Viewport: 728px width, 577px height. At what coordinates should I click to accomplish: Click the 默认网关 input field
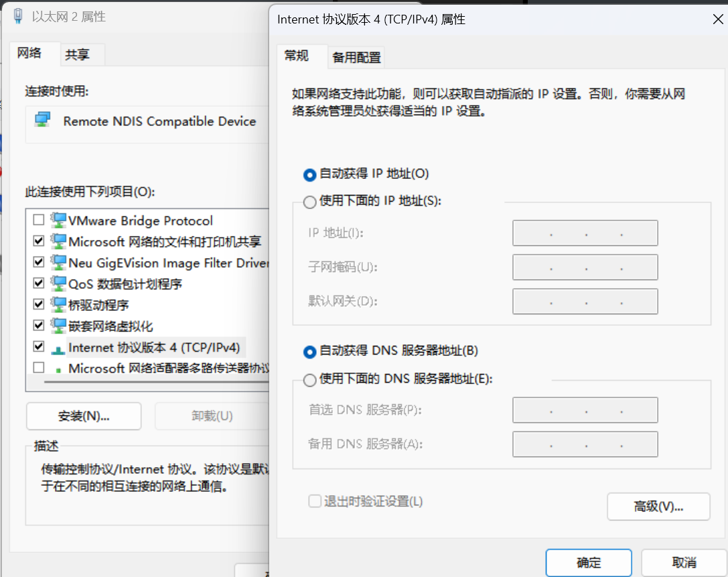(585, 301)
